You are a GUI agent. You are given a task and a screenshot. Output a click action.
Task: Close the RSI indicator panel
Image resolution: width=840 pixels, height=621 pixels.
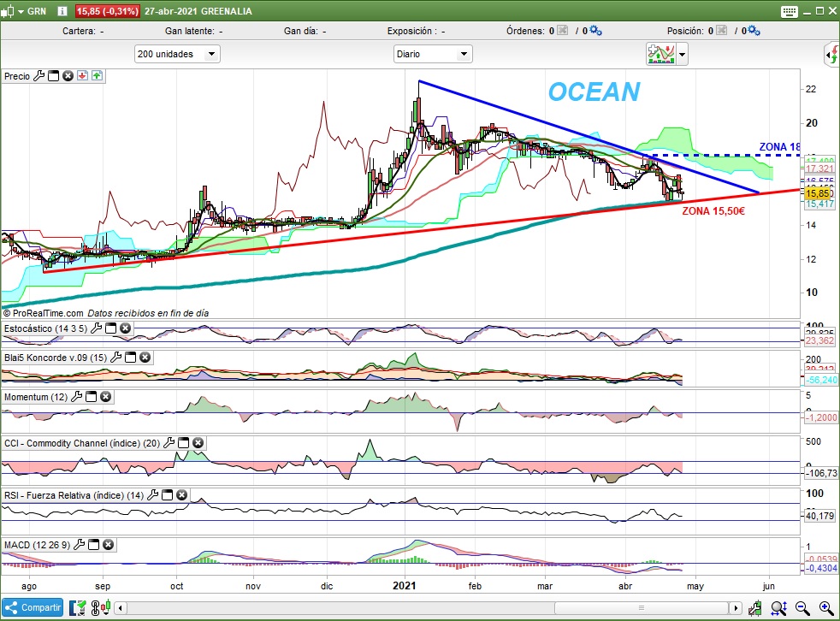182,495
